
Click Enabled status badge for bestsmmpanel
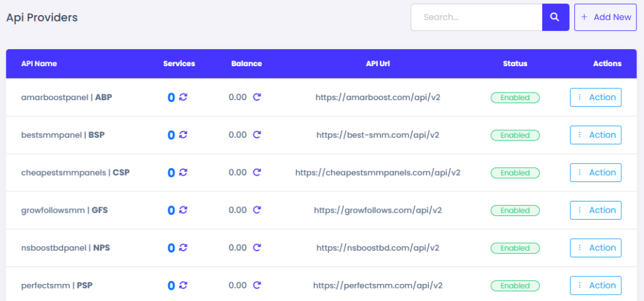514,135
